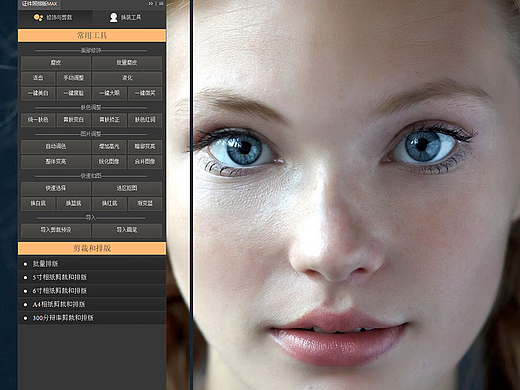The width and height of the screenshot is (520, 390).
Task: Click the 导入画笔 button
Action: point(127,230)
